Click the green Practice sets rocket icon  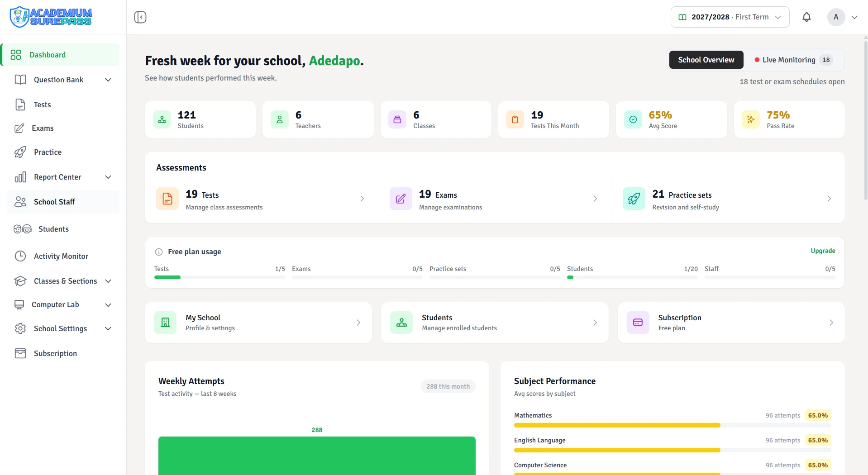click(x=634, y=199)
